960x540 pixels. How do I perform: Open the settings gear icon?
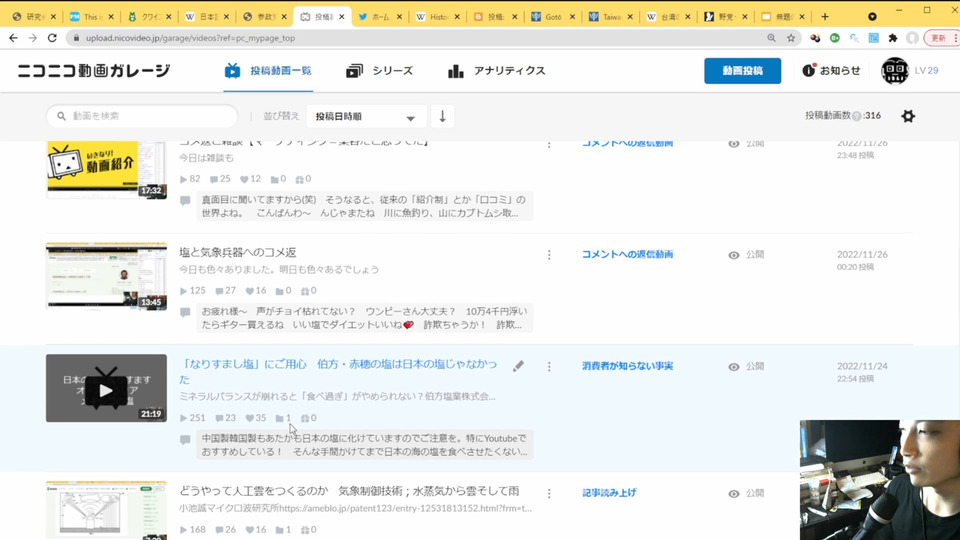[907, 116]
